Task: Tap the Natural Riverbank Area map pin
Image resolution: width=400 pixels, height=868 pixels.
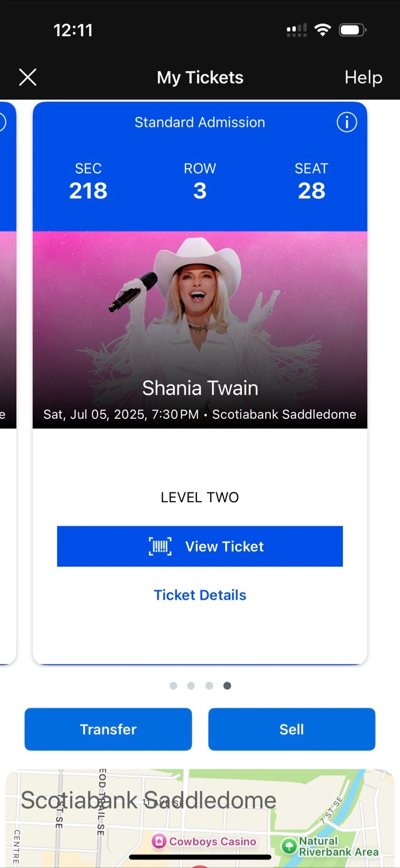Action: click(289, 846)
